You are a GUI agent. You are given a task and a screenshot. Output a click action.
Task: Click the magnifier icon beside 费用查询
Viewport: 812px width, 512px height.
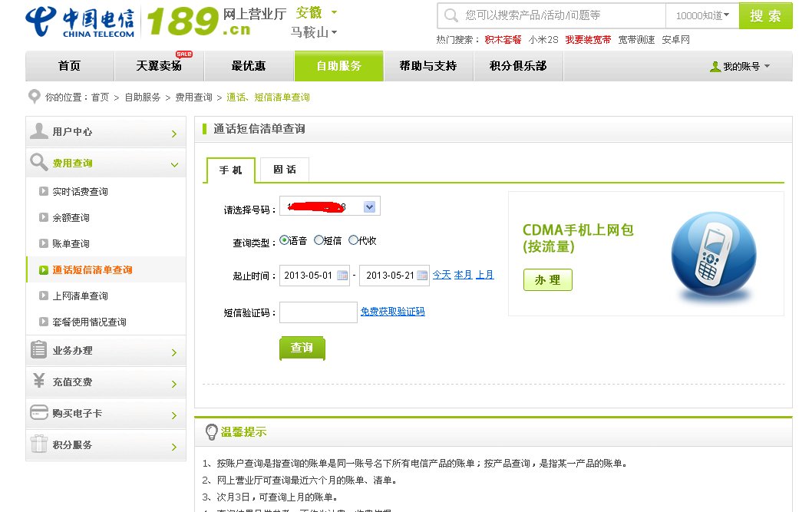38,162
